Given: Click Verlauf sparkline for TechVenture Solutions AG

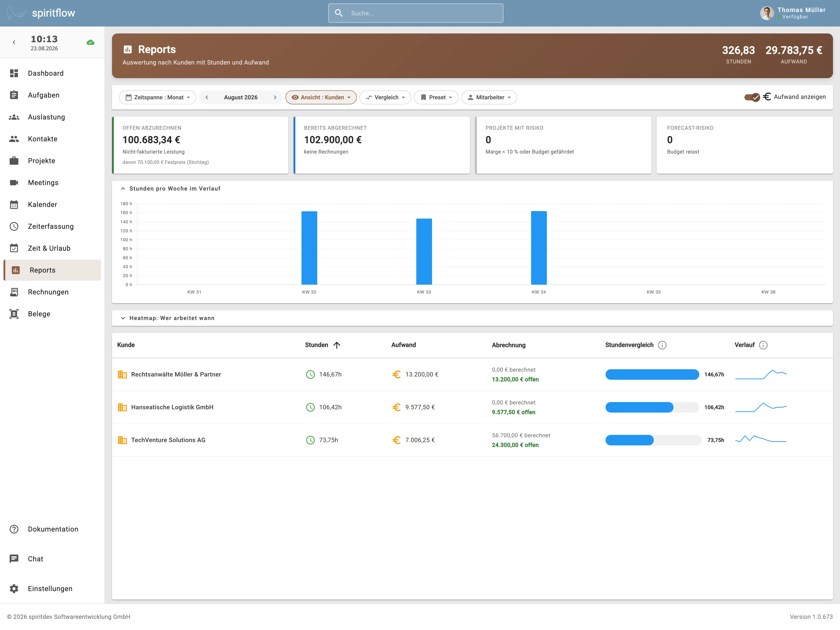Looking at the screenshot, I should [x=761, y=439].
